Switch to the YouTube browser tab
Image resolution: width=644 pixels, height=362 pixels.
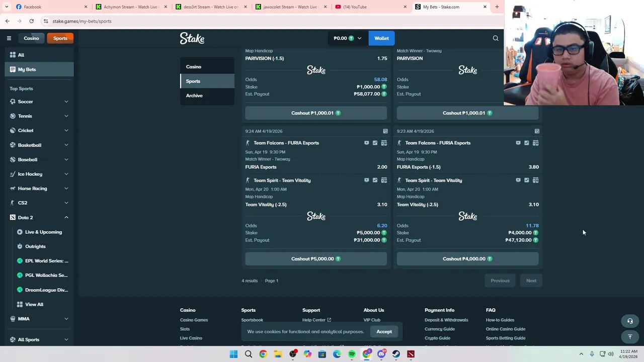pos(370,7)
